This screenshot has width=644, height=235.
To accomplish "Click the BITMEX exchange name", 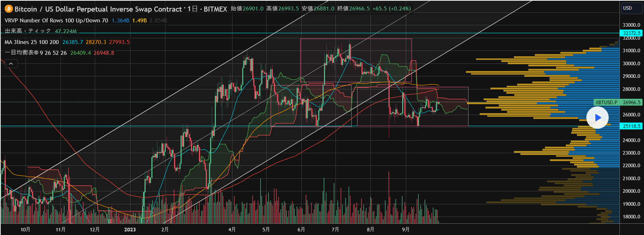I will point(215,9).
